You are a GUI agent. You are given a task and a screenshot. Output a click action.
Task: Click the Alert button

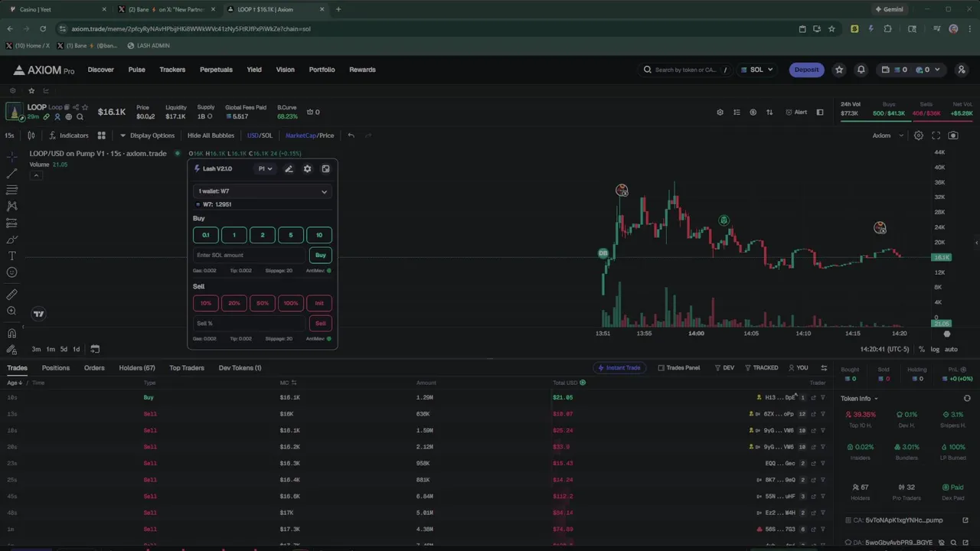point(797,112)
